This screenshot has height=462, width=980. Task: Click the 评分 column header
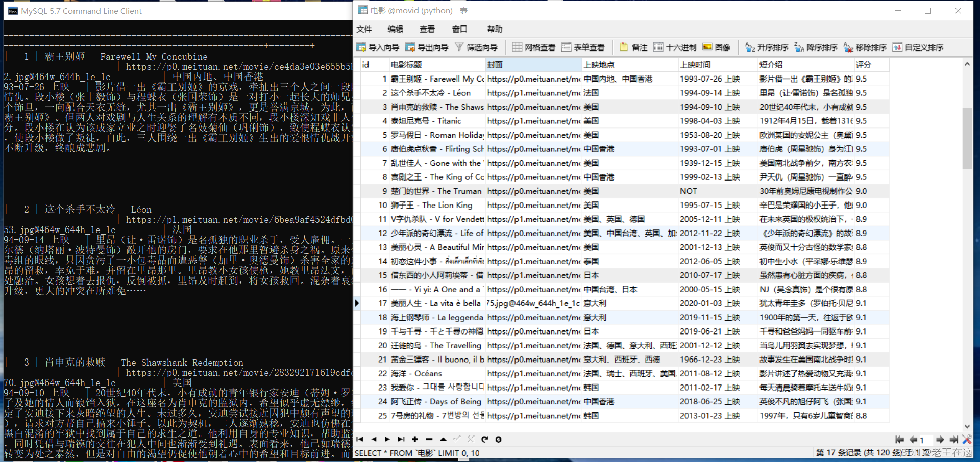coord(871,65)
